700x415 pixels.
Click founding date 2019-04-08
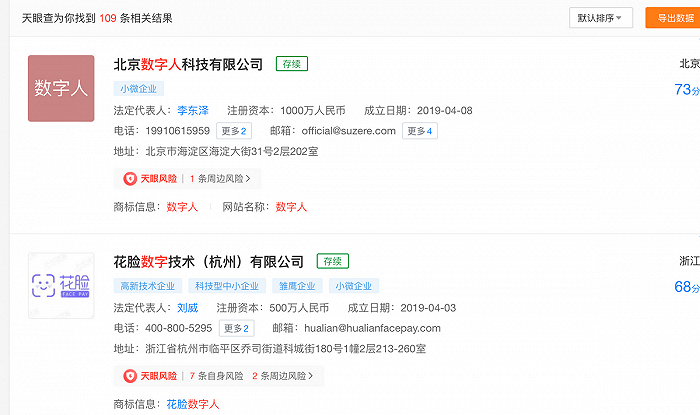point(445,111)
